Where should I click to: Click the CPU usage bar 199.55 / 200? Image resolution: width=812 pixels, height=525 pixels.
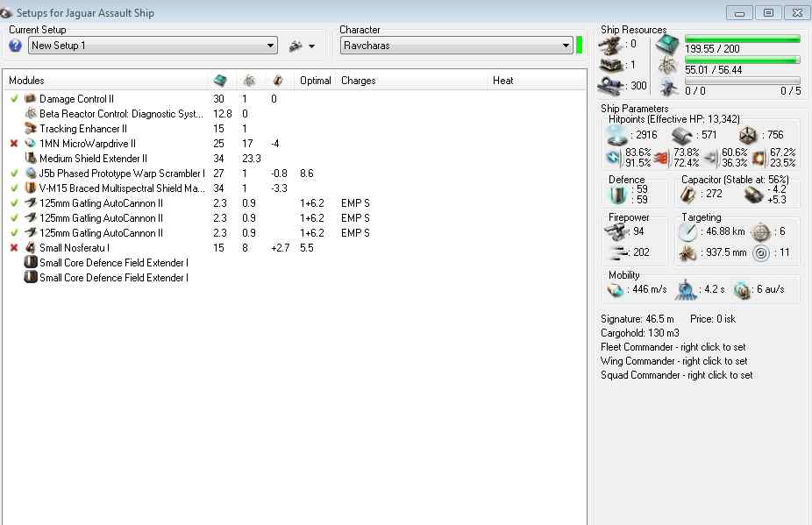[742, 39]
